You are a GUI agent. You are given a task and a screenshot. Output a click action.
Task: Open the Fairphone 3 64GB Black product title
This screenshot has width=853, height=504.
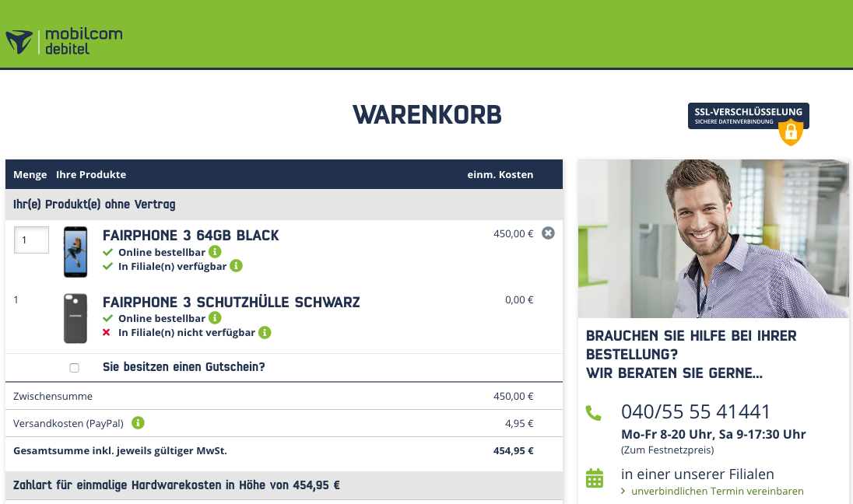(191, 236)
